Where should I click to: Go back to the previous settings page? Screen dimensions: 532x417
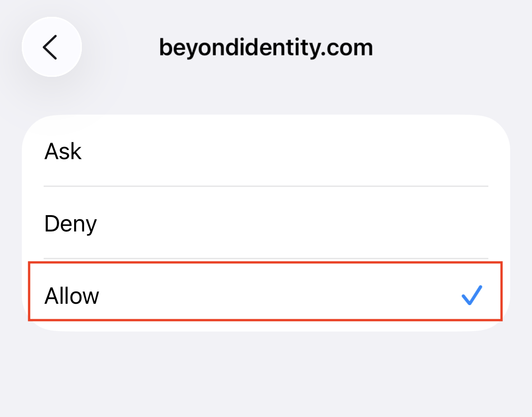click(x=51, y=47)
